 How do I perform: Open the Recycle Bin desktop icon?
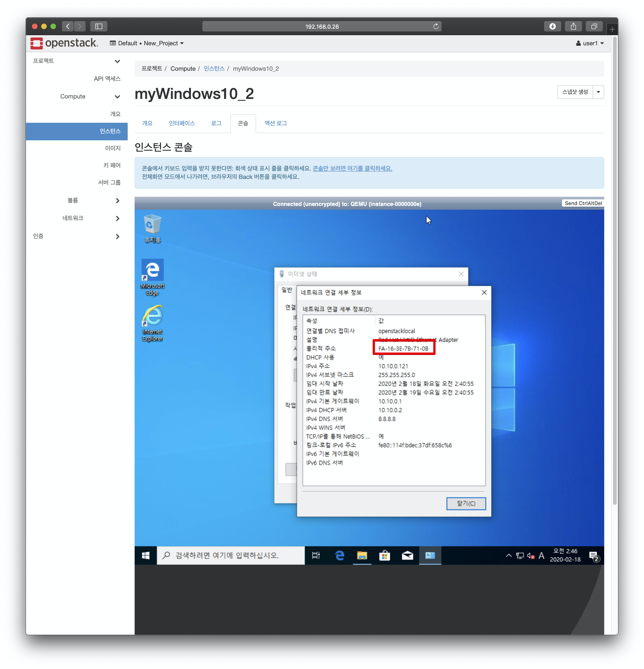click(152, 226)
